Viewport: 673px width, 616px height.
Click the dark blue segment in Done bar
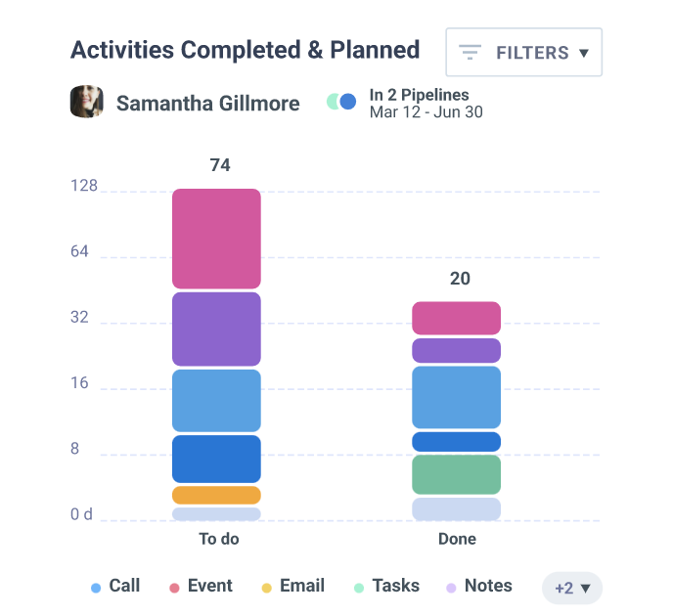click(456, 442)
